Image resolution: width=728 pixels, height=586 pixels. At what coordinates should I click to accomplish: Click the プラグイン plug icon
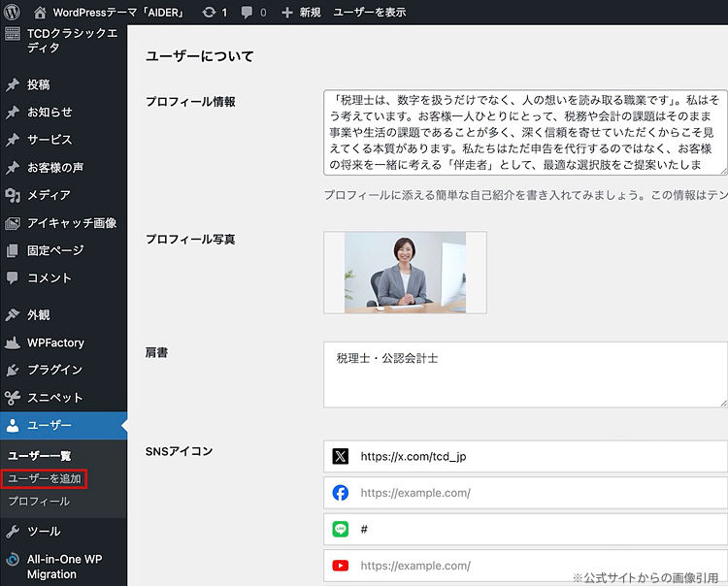click(13, 370)
